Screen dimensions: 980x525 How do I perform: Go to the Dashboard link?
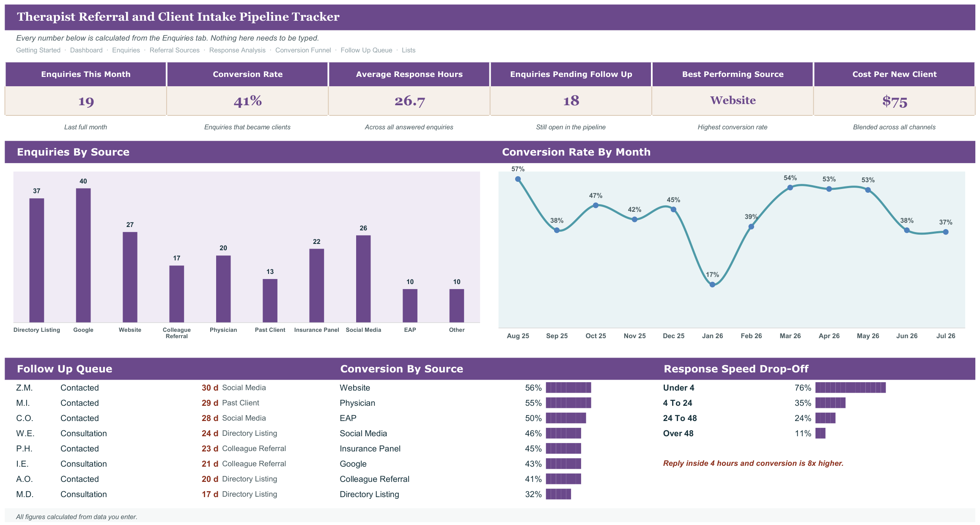tap(86, 50)
